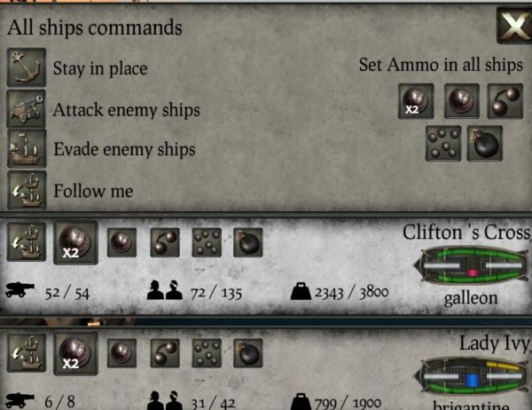
Task: Set chain shot ammo for all ships
Action: [x=505, y=101]
